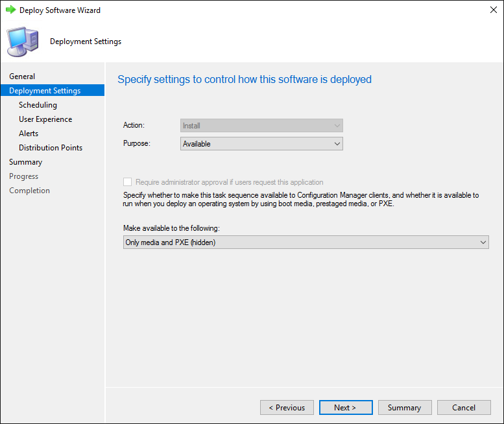Toggle Require administrator approval checkbox
The width and height of the screenshot is (504, 424).
(128, 182)
